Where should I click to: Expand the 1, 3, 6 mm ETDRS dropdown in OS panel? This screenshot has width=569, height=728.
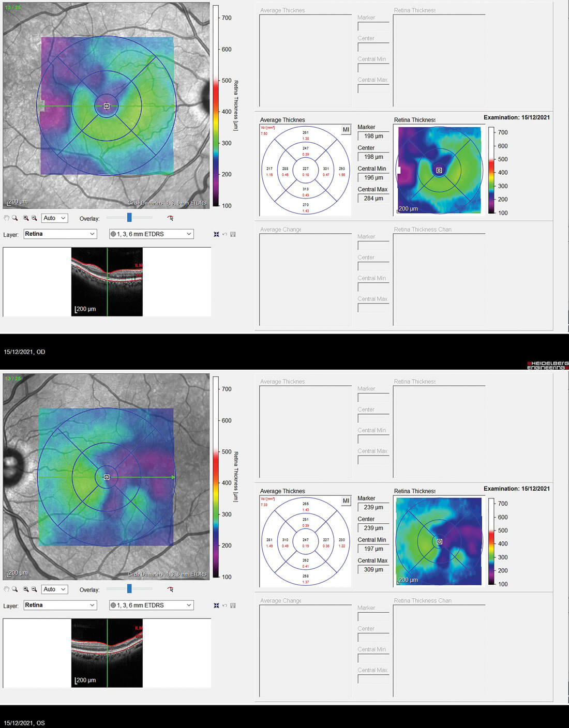(x=151, y=605)
